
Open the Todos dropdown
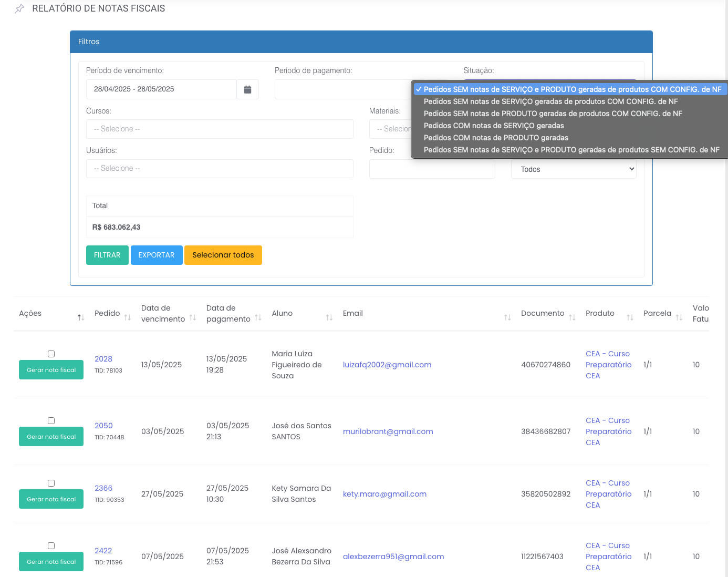[573, 169]
